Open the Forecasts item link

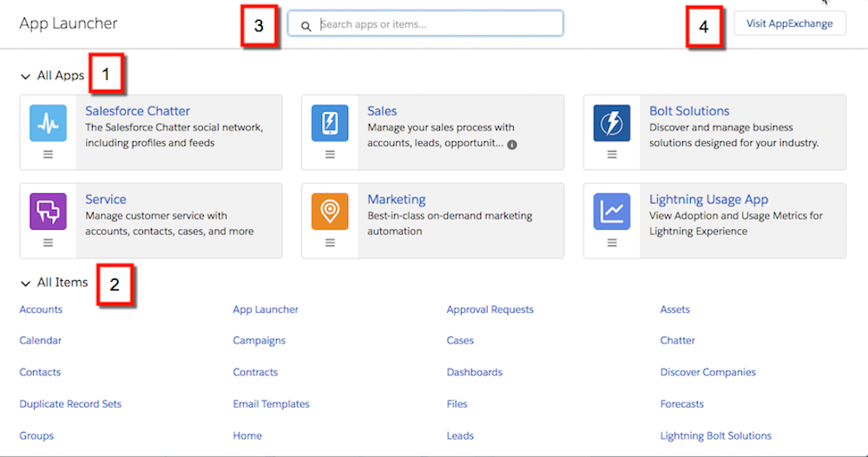tap(682, 404)
